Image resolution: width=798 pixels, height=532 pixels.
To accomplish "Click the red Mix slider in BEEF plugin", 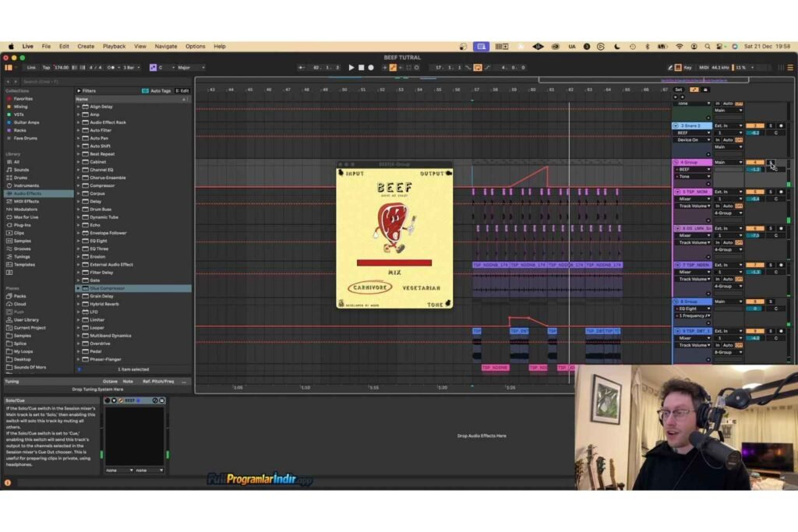I will click(394, 262).
